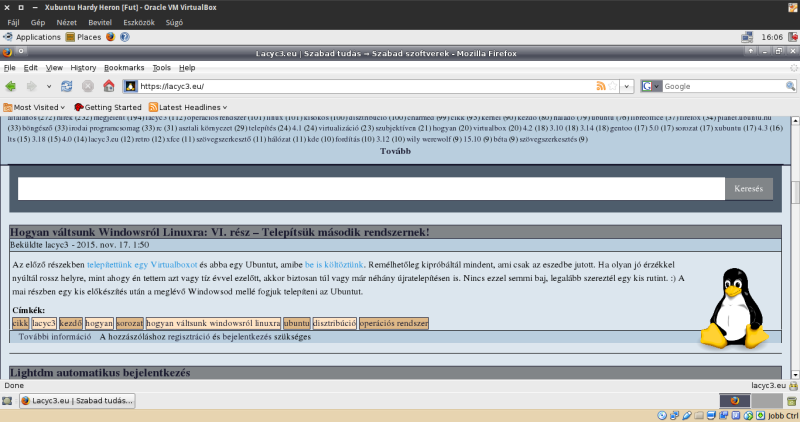Expand the Latest Headlines feed
Viewport: 800px width, 422px height.
188,107
